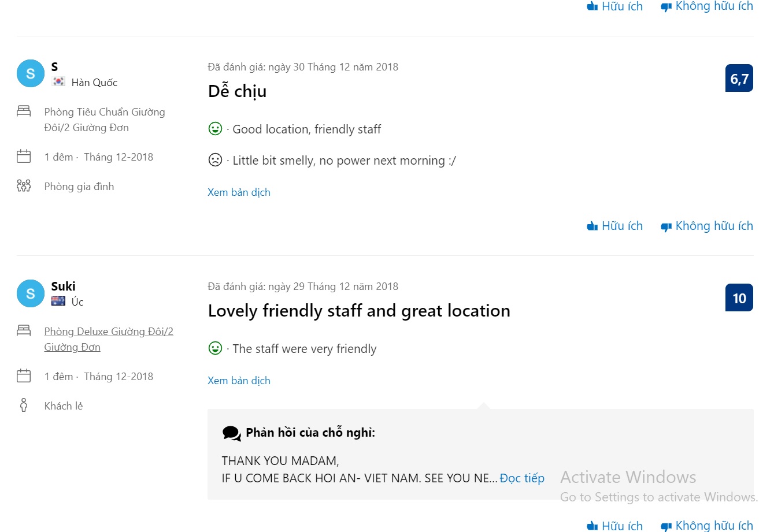Screen dimensions: 774x532
Task: Click bed icon beside Phòng Tiêu Chuẩn
Action: click(24, 111)
